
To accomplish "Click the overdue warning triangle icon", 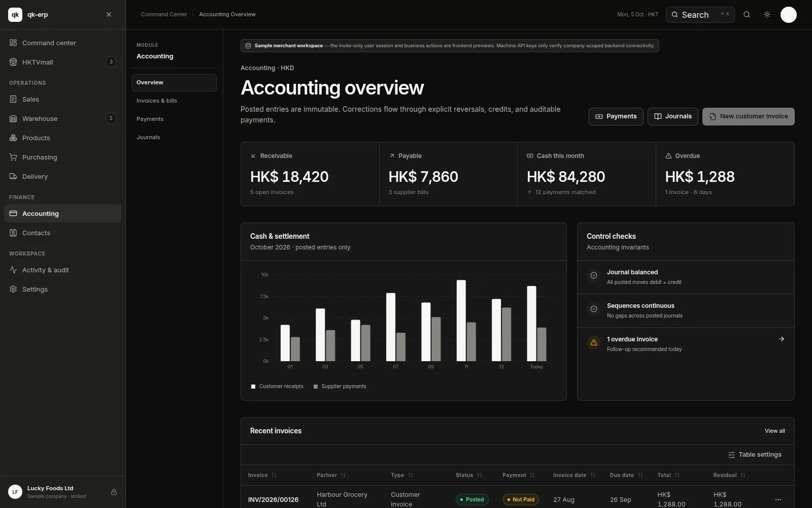I will pos(594,342).
